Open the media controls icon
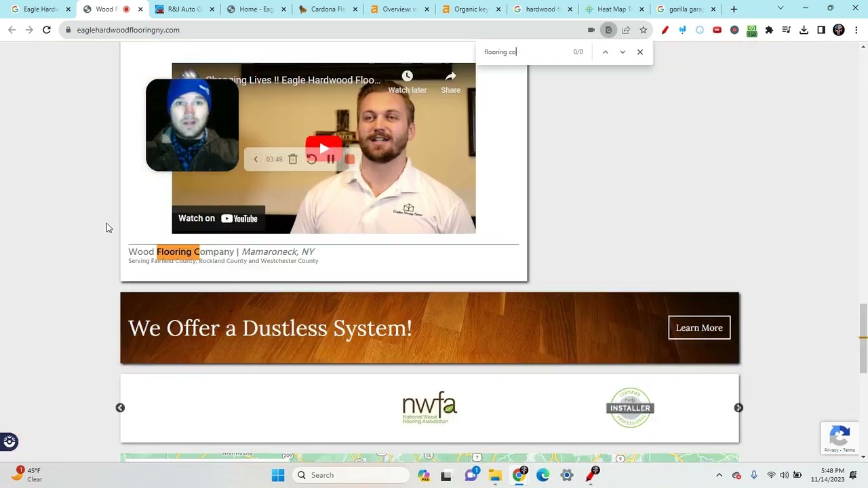 [786, 30]
